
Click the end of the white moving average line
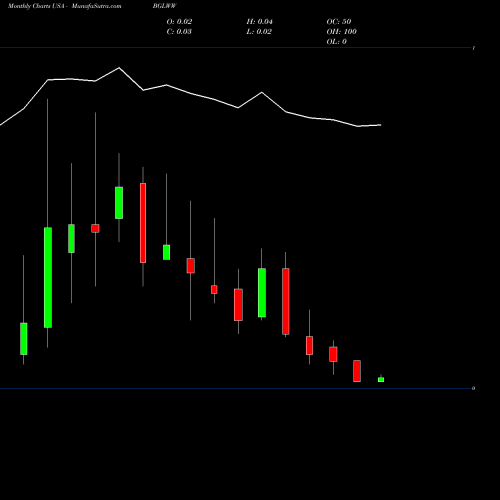pos(380,125)
